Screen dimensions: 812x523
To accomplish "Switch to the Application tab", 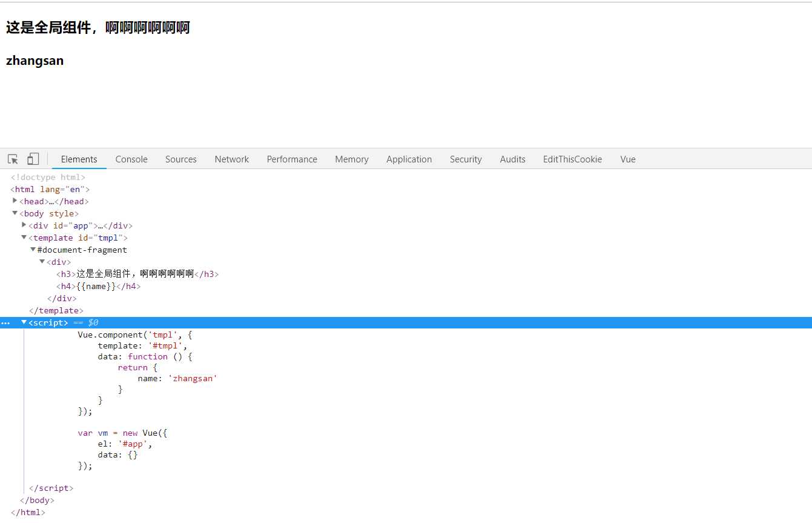I will (409, 159).
